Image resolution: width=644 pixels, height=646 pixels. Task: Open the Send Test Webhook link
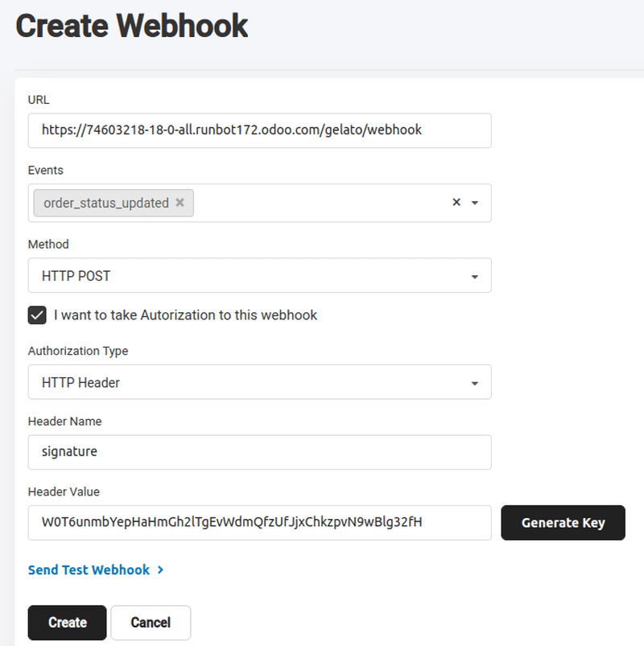tap(89, 569)
